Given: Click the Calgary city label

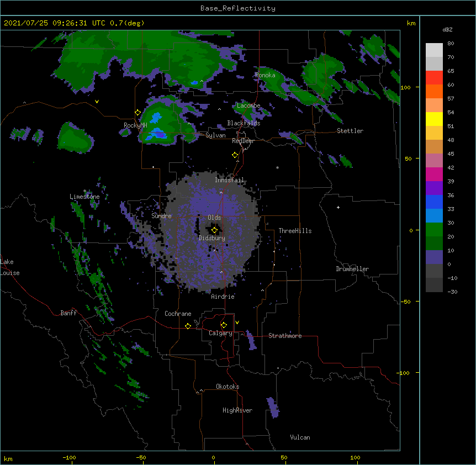Looking at the screenshot, I should point(220,333).
